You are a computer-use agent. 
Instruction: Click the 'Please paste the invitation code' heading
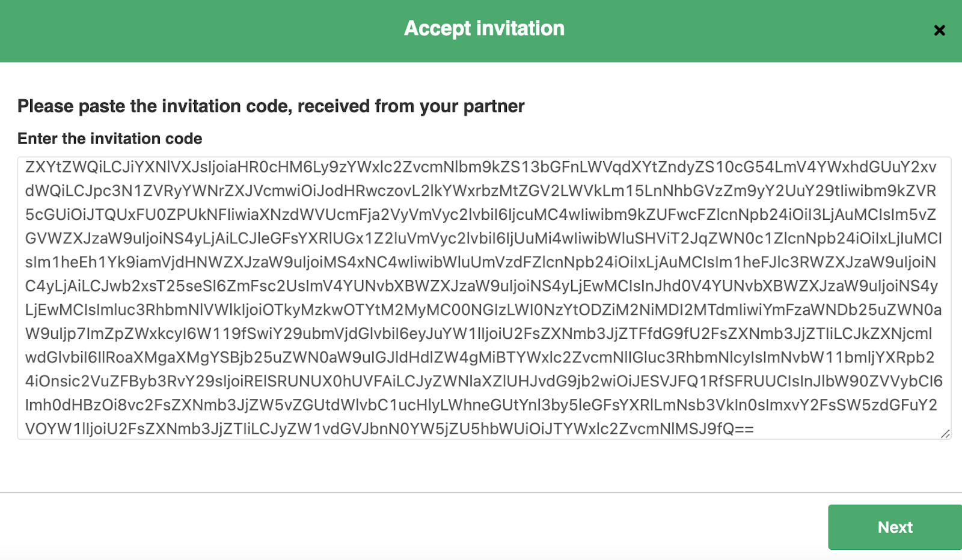[271, 106]
